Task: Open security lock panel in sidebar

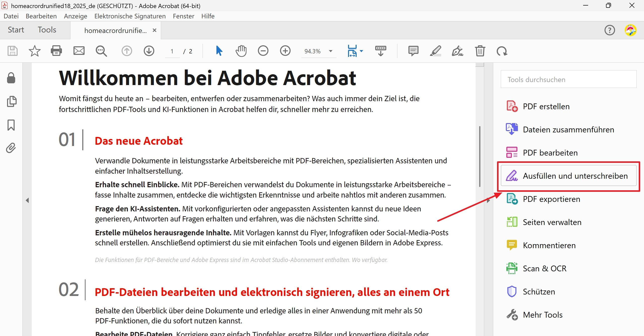Action: pyautogui.click(x=11, y=78)
